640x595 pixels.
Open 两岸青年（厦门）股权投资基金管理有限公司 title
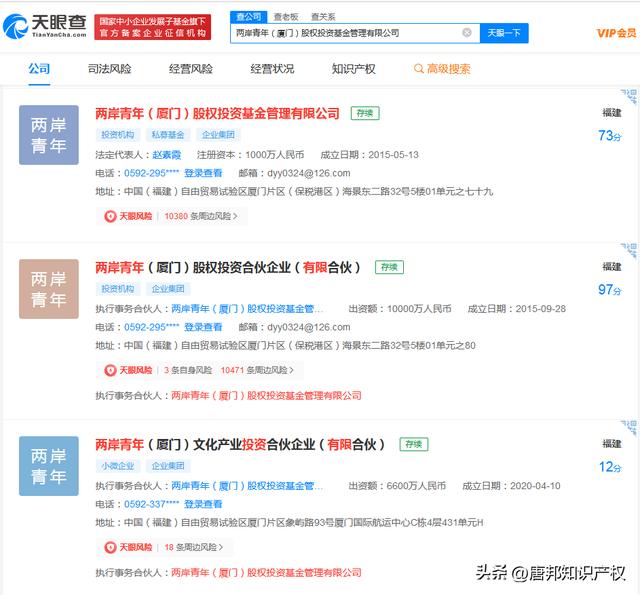(217, 113)
